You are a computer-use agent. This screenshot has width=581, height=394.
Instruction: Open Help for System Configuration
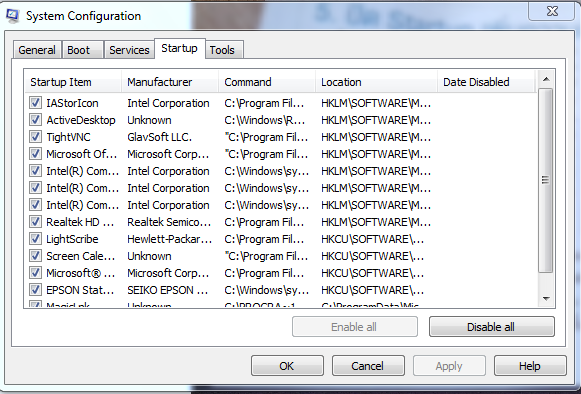(530, 366)
